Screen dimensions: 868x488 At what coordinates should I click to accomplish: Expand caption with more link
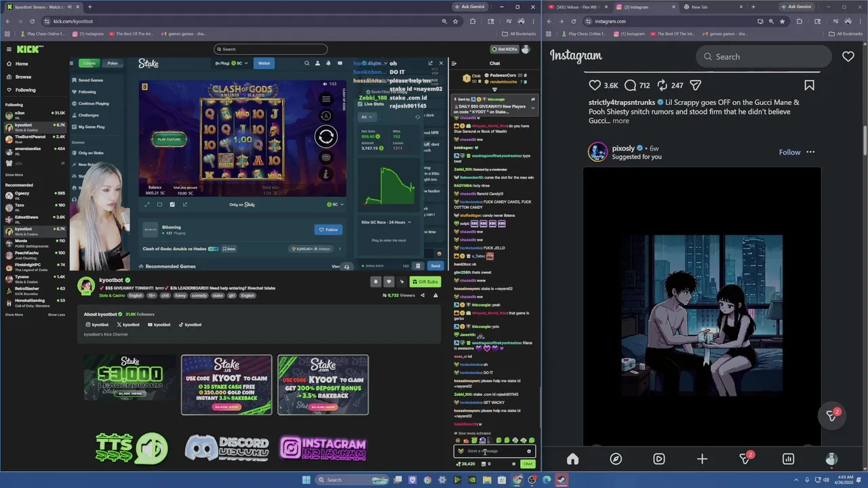[620, 121]
